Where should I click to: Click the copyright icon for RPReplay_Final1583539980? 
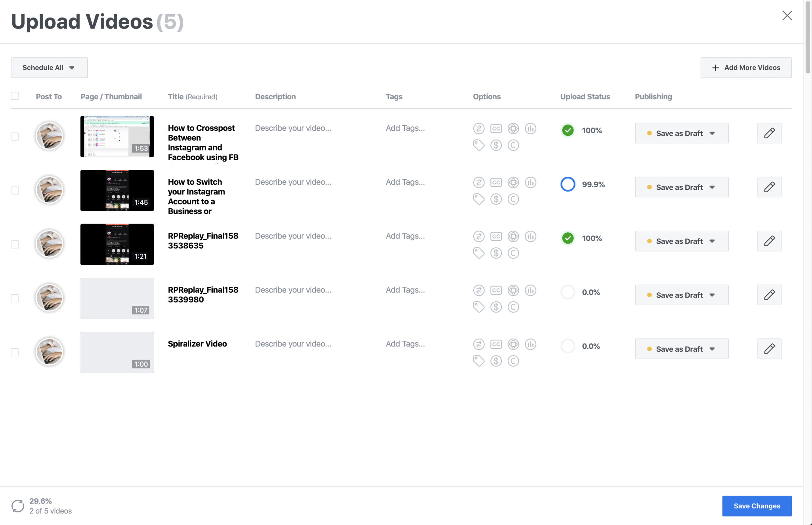[x=514, y=307]
